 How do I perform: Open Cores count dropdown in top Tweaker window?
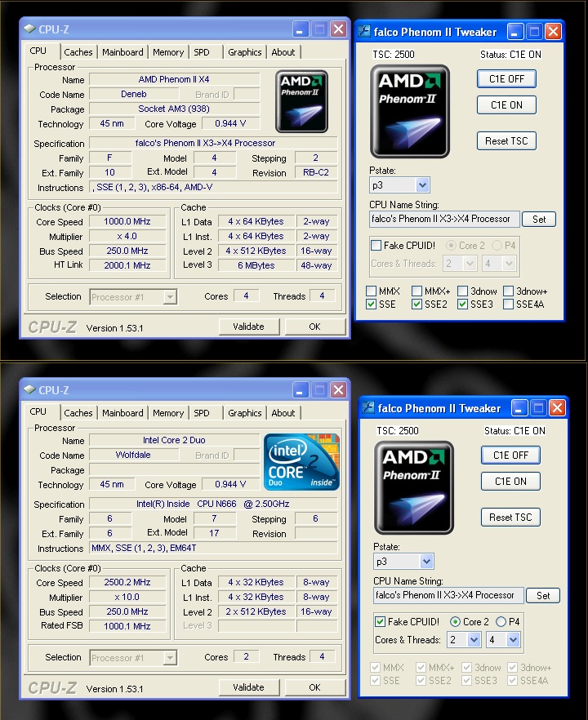tap(470, 264)
